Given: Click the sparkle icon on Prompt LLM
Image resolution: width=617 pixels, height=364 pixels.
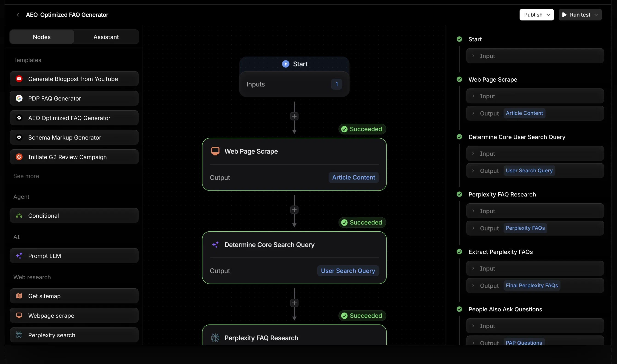Looking at the screenshot, I should point(19,256).
